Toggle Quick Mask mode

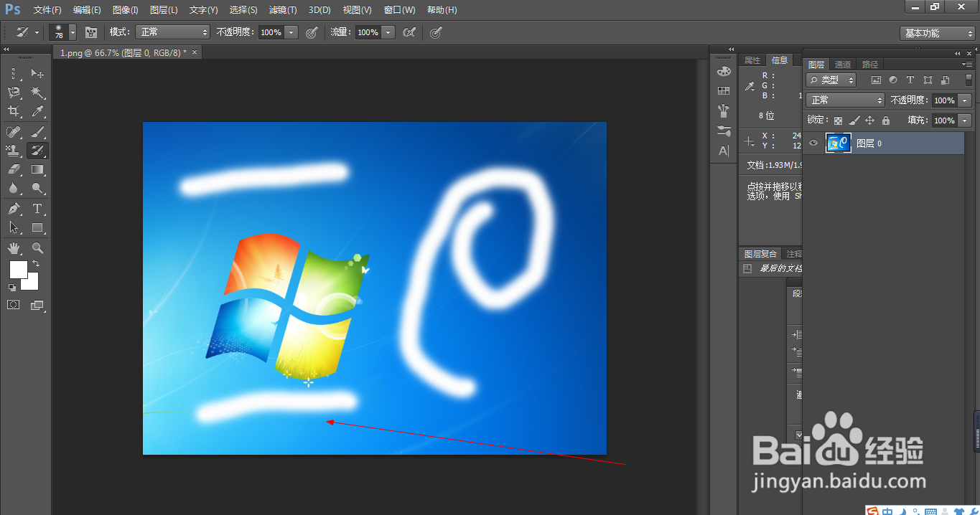point(14,305)
